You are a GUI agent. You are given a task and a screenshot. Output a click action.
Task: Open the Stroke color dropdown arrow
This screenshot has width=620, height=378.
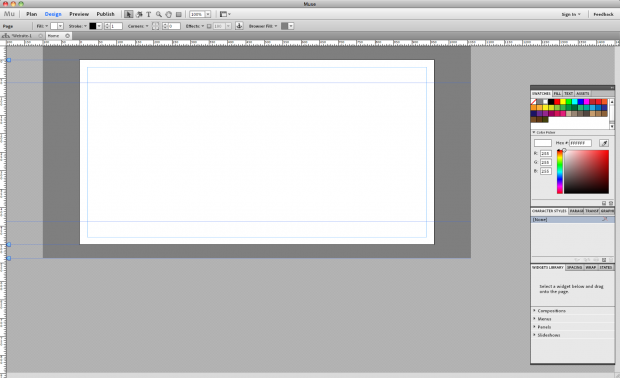coord(99,26)
